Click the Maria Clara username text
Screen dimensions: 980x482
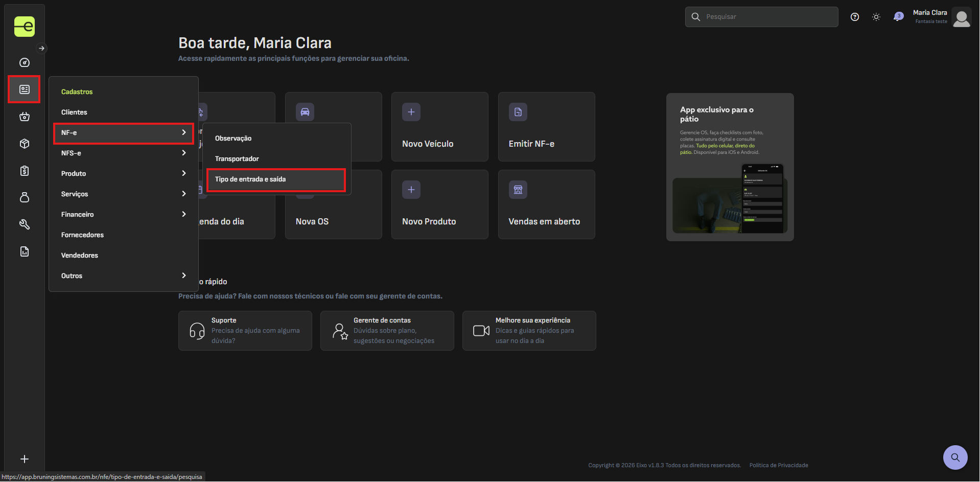pyautogui.click(x=930, y=13)
